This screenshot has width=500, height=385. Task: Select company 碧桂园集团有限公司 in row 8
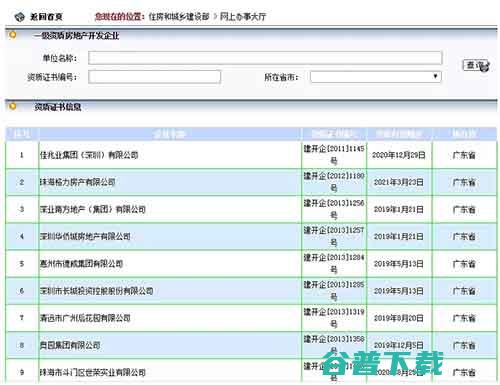[70, 345]
